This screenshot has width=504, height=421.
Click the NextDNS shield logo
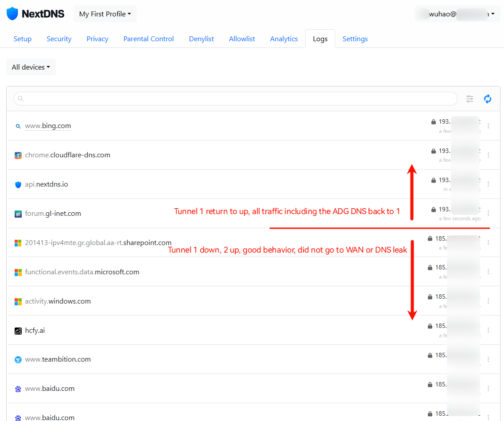pyautogui.click(x=12, y=14)
